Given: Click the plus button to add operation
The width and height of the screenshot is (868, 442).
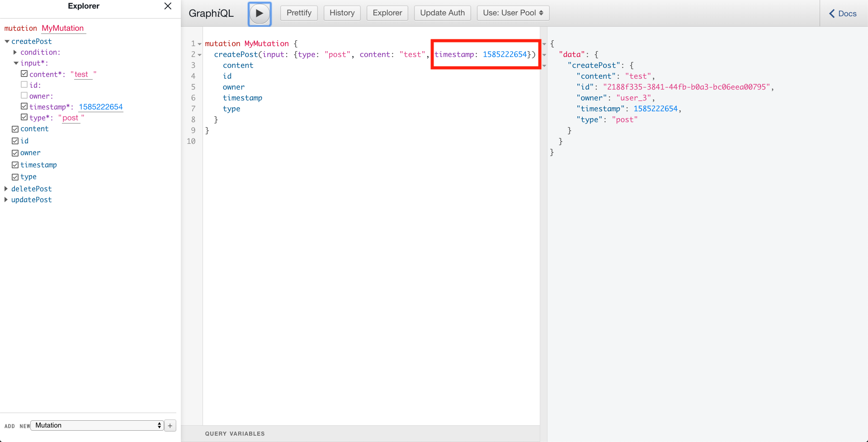Looking at the screenshot, I should pyautogui.click(x=170, y=426).
